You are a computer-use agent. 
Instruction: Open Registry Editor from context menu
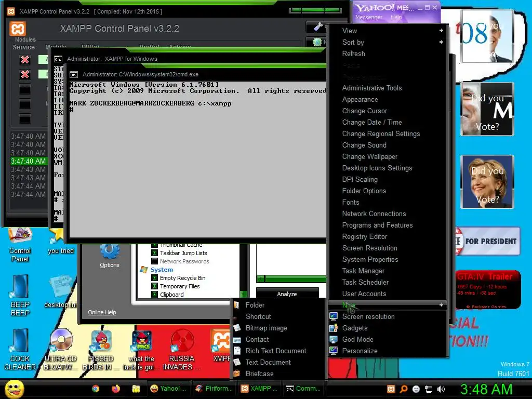365,236
